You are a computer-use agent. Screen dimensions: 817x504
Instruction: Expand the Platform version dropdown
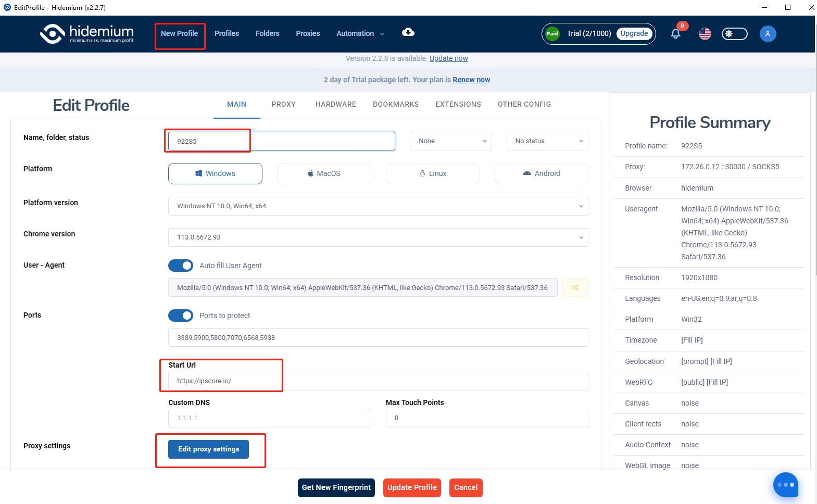(x=378, y=206)
